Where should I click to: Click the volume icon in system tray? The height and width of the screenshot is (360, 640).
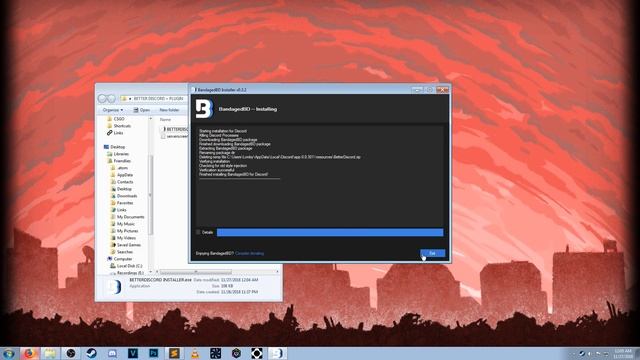click(590, 353)
